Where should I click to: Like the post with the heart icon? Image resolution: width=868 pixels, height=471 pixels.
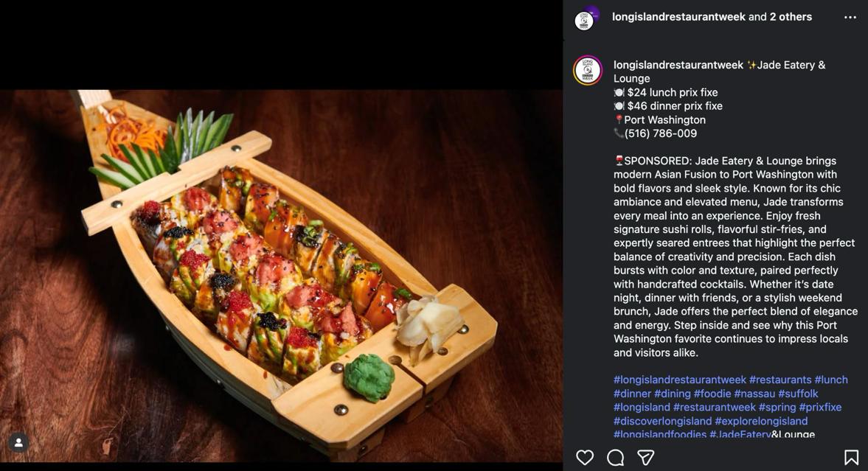(x=585, y=458)
